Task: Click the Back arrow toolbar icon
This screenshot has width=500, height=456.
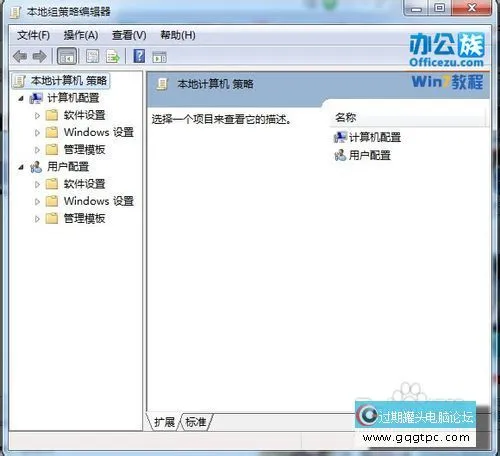Action: pyautogui.click(x=20, y=56)
